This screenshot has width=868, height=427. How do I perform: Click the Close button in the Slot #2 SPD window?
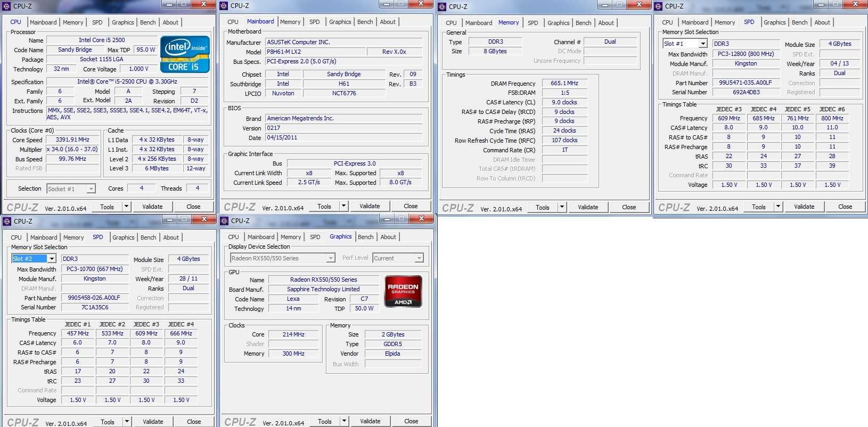(194, 422)
